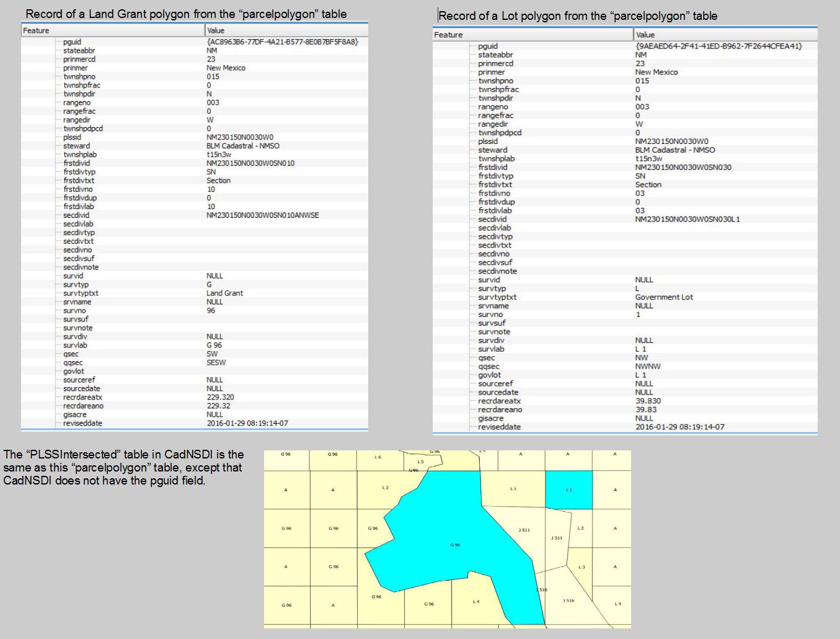Click the cyan L 1 lot polygon on map
840x639 pixels.
pos(569,490)
